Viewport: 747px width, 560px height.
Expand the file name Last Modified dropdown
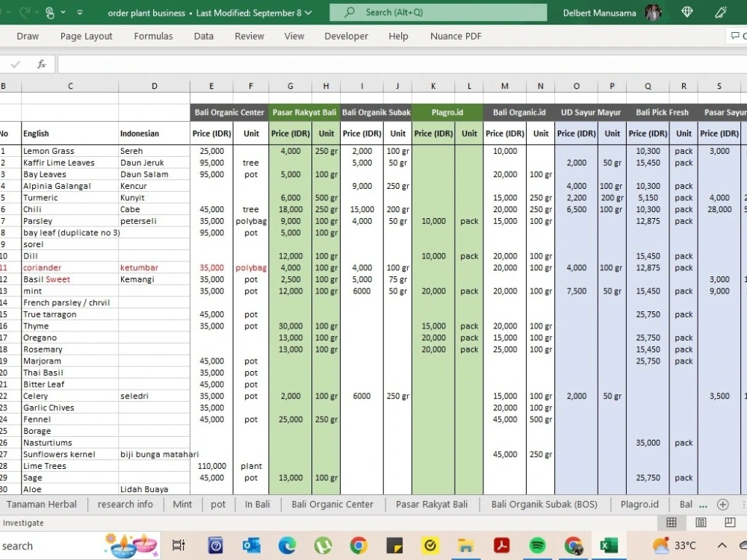pyautogui.click(x=309, y=13)
